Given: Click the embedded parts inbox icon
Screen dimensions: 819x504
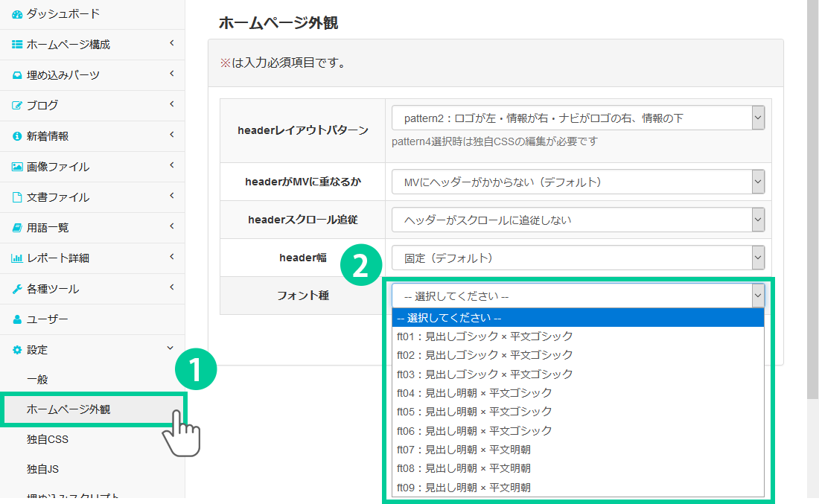Looking at the screenshot, I should click(17, 75).
